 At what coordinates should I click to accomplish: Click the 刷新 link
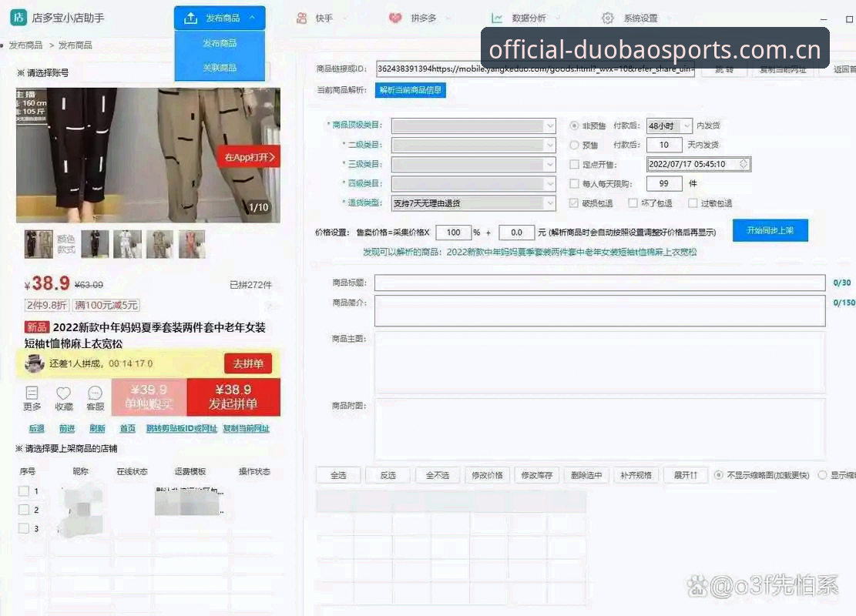tap(97, 429)
